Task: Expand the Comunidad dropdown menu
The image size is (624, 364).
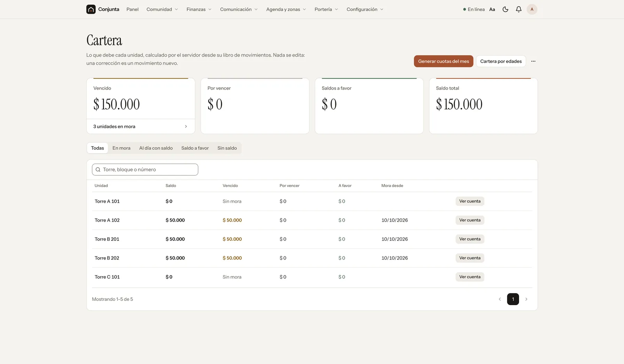Action: [162, 9]
